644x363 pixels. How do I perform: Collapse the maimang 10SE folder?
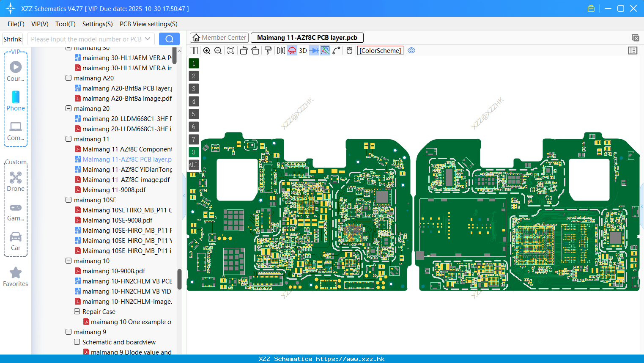tap(69, 200)
